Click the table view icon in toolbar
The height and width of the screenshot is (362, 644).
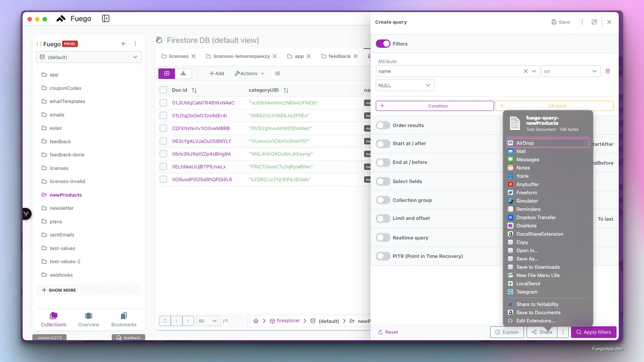pyautogui.click(x=167, y=73)
